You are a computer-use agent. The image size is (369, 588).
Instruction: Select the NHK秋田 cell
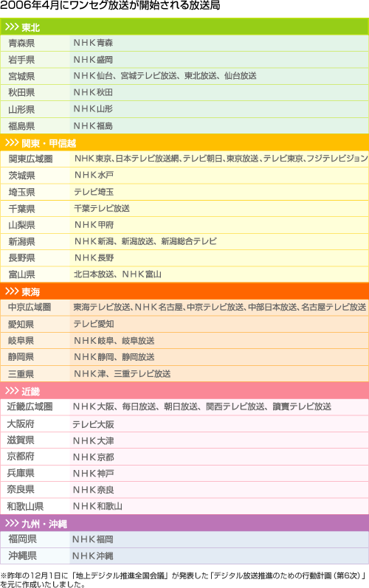pos(219,93)
